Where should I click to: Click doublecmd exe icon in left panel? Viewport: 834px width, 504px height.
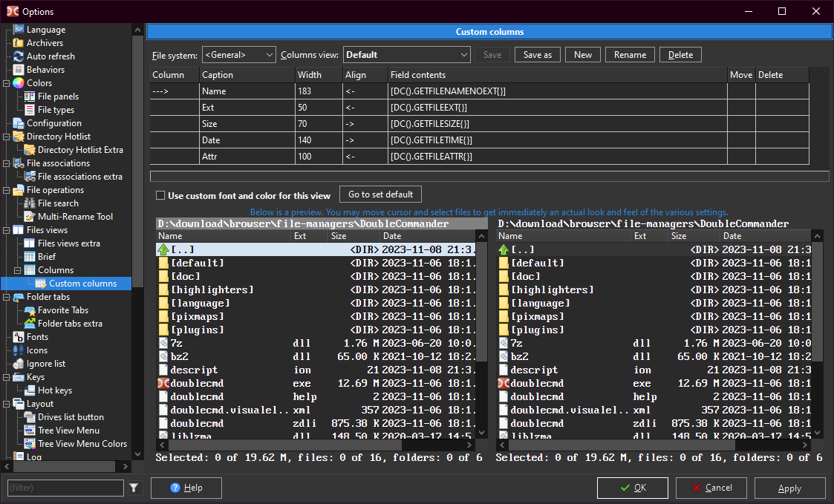[163, 384]
